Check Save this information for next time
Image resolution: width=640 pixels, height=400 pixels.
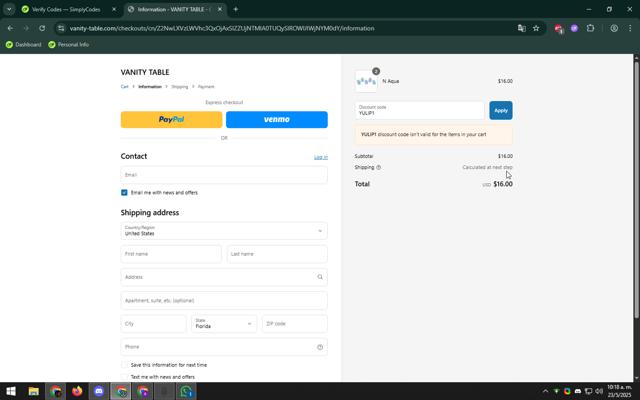[x=124, y=365]
